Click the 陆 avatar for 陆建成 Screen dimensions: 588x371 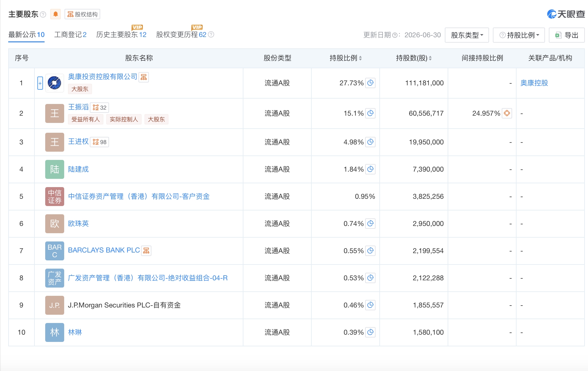tap(55, 169)
